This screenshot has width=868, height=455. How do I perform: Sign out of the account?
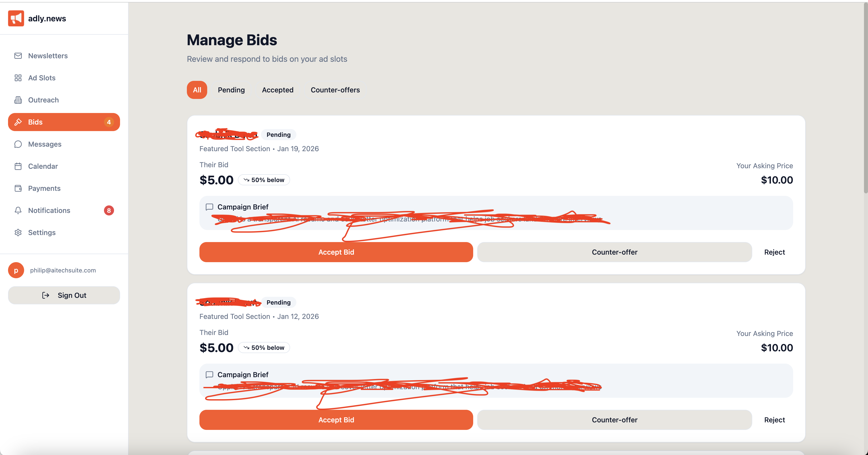pyautogui.click(x=64, y=295)
